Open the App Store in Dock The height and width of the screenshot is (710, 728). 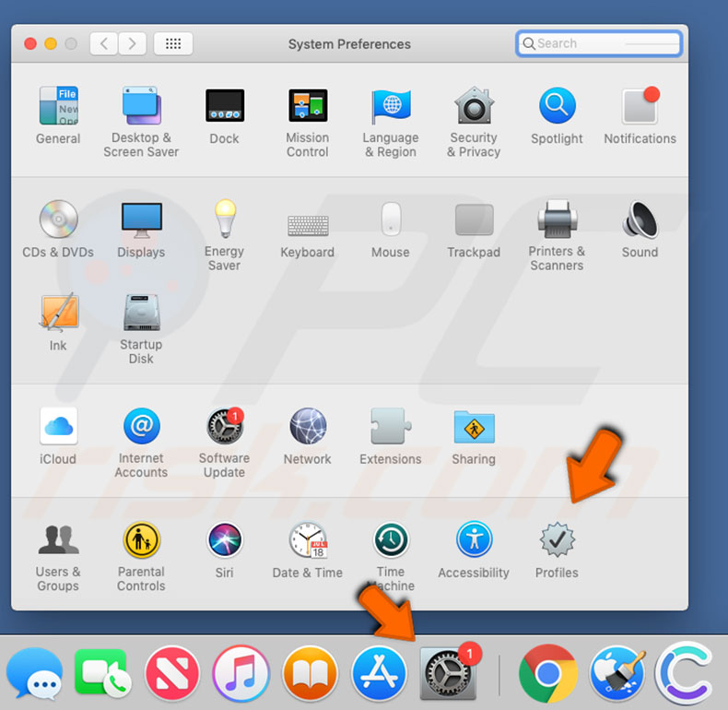click(380, 673)
